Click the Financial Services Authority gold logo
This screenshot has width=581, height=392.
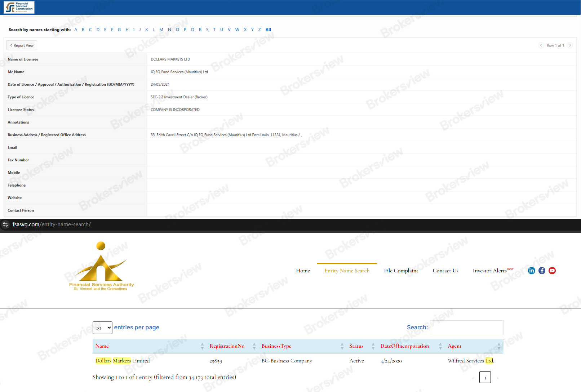(101, 266)
